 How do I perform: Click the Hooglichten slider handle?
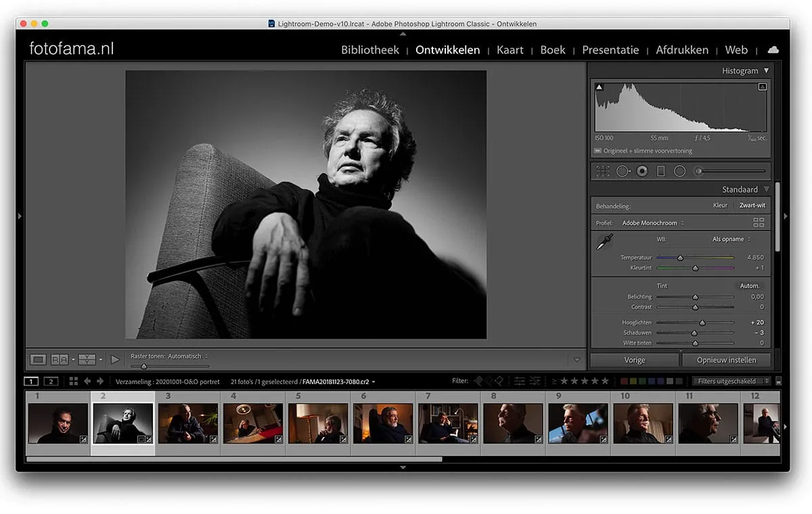point(702,323)
